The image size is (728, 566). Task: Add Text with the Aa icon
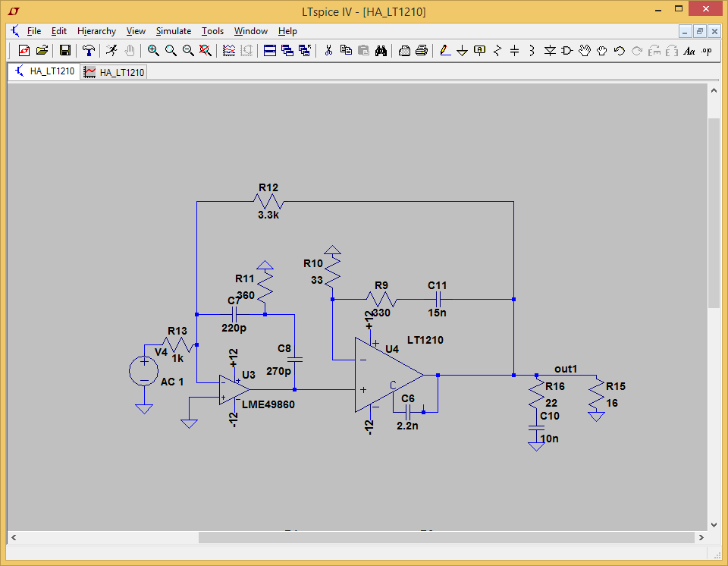coord(689,50)
